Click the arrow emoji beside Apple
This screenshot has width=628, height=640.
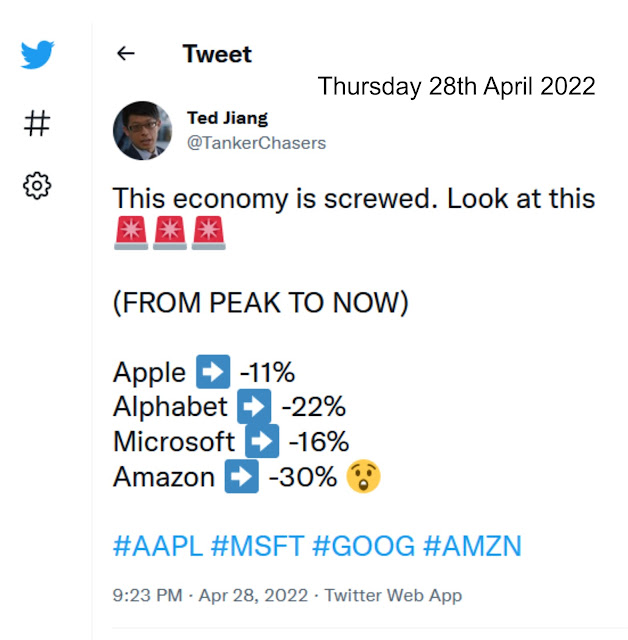pyautogui.click(x=213, y=373)
